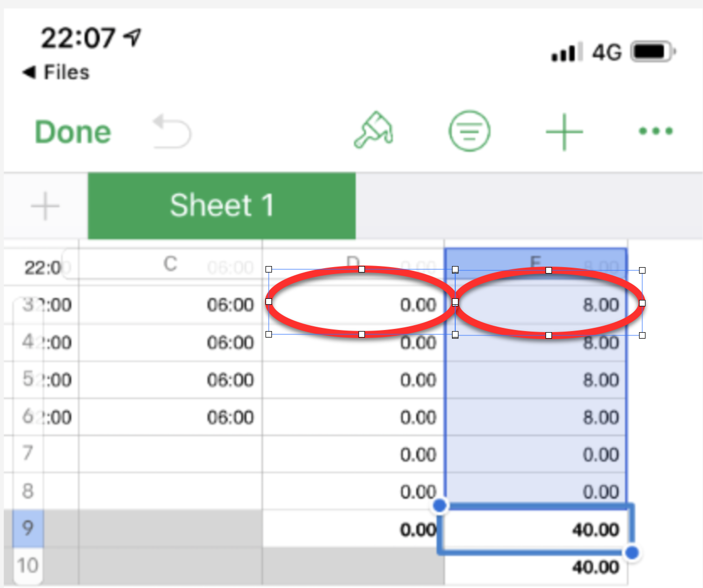Tap the green plus insert icon
Image resolution: width=703 pixels, height=588 pixels.
(x=564, y=132)
